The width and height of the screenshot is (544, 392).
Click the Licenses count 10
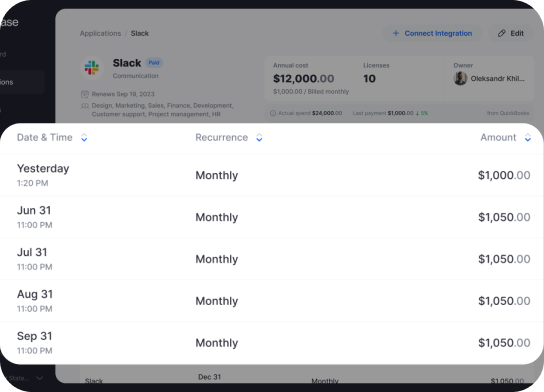(x=369, y=79)
